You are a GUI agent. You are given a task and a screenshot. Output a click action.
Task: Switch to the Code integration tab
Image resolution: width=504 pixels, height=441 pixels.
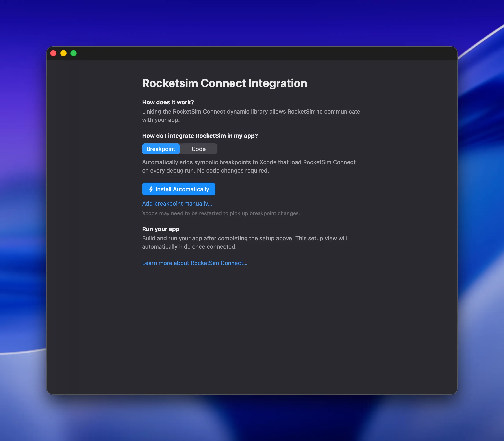point(198,149)
